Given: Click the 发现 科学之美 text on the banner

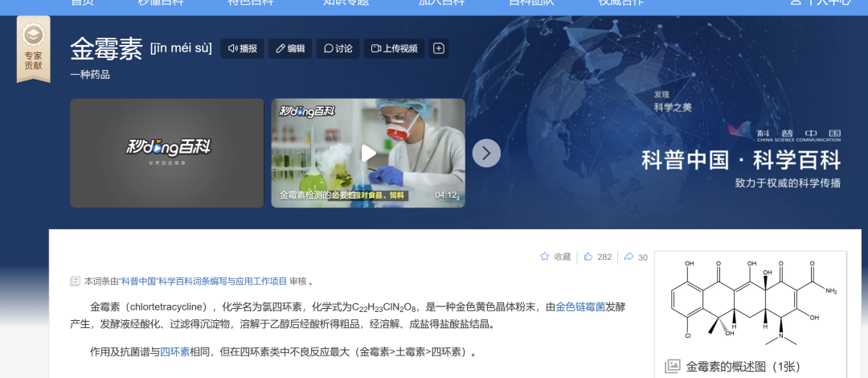Looking at the screenshot, I should pyautogui.click(x=673, y=101).
